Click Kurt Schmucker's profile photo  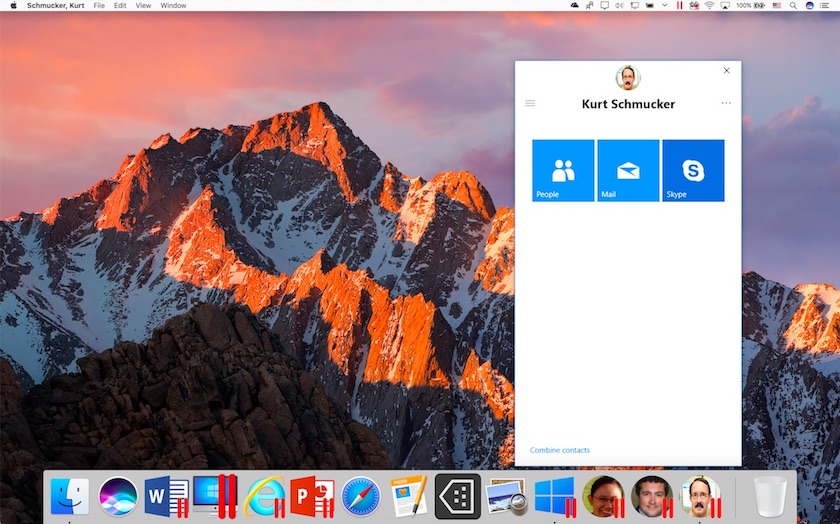click(628, 78)
